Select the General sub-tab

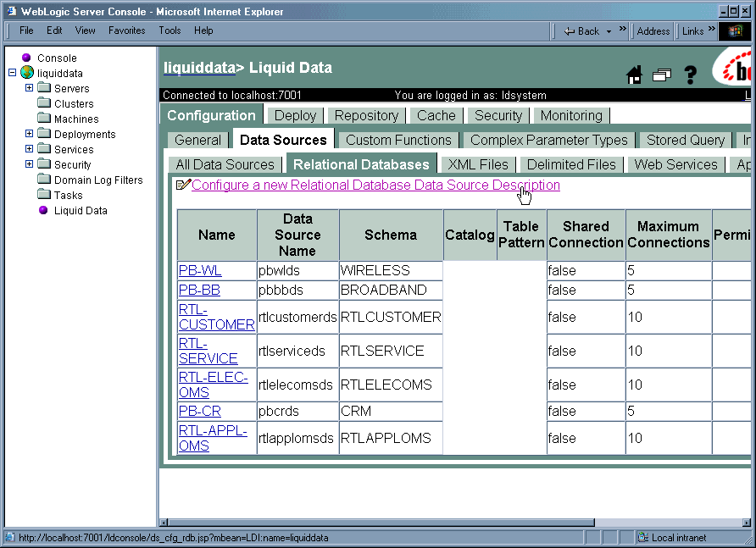point(197,141)
